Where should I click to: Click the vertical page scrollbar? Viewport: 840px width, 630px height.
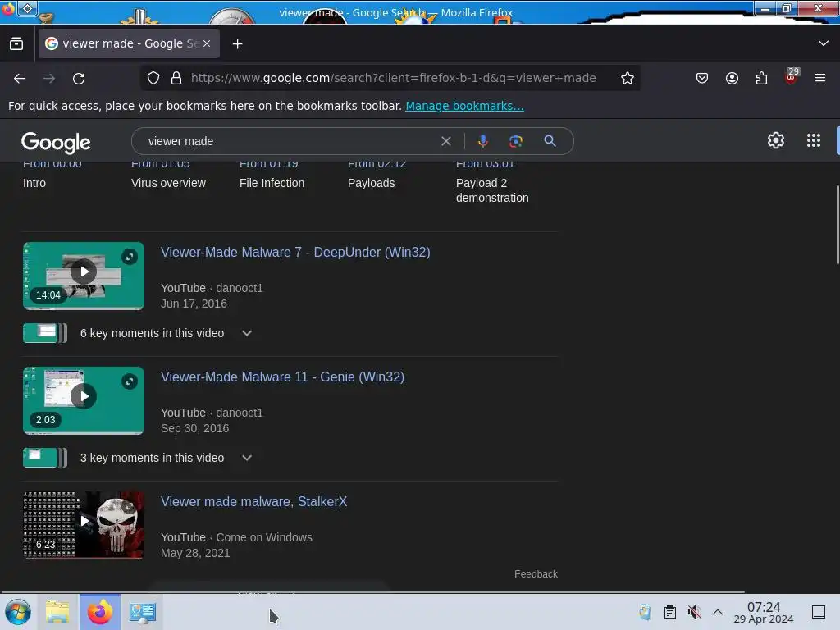pos(837,225)
